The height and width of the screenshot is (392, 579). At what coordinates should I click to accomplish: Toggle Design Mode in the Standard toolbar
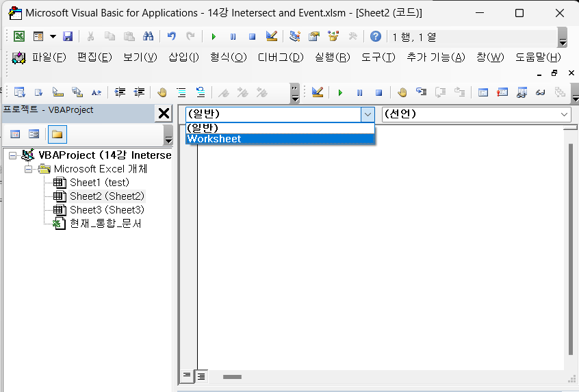point(272,36)
